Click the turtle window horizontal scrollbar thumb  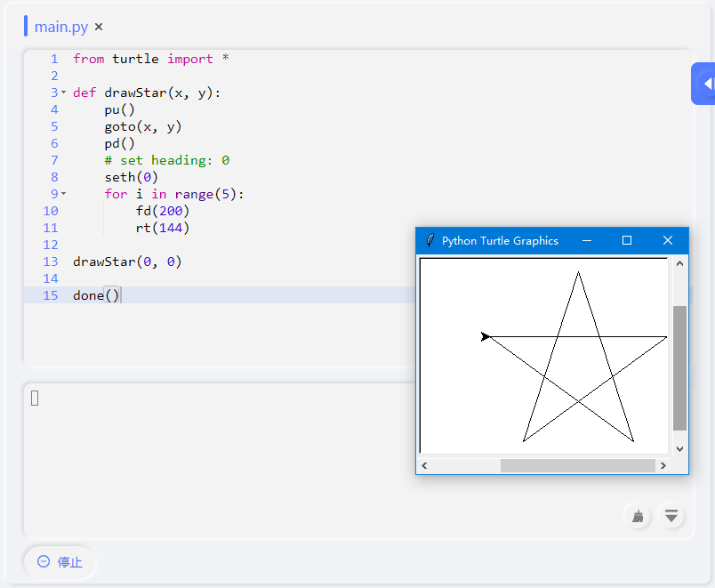coord(578,466)
